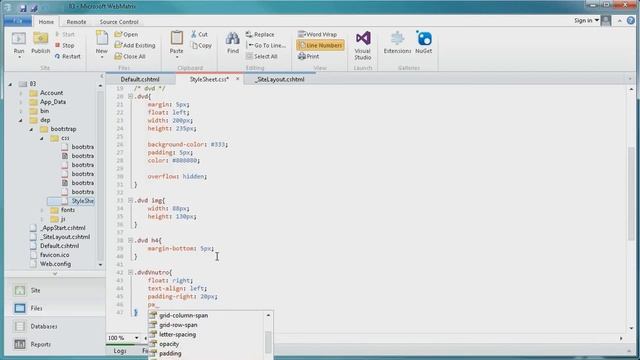Open the Extensions gallery
640x360 pixels.
[x=397, y=42]
